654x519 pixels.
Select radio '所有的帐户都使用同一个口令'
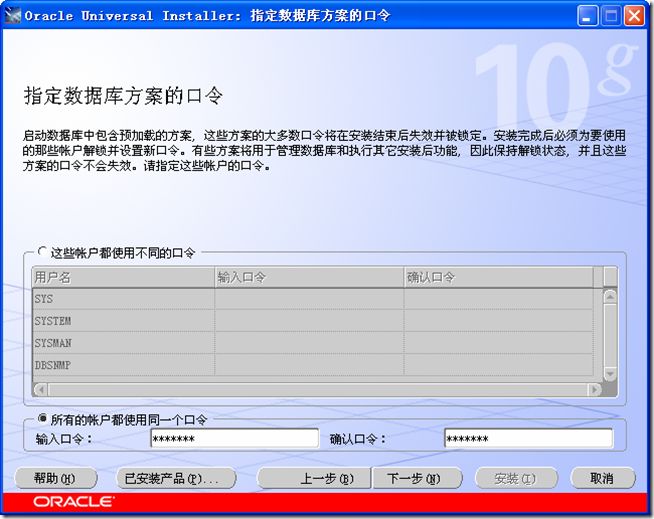coord(42,418)
